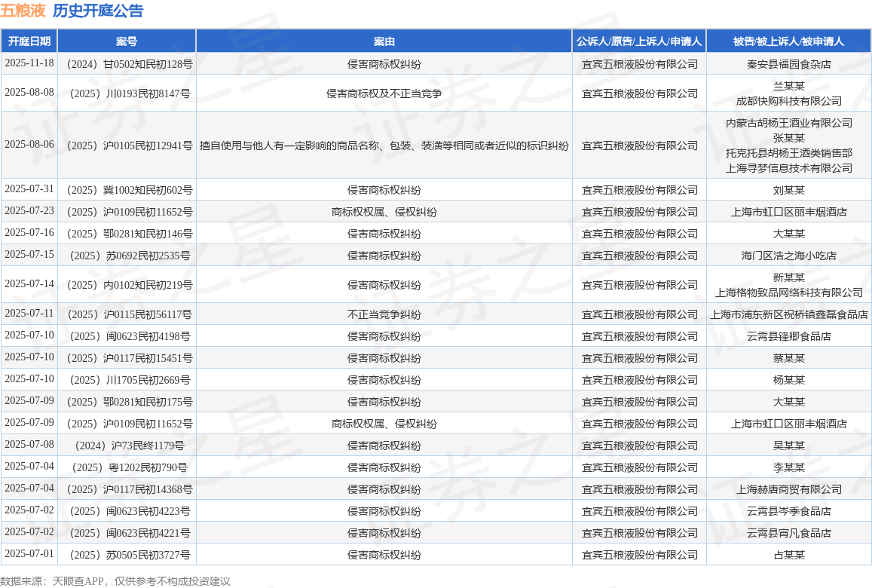Click case number 闽0623民初4221号

130,533
